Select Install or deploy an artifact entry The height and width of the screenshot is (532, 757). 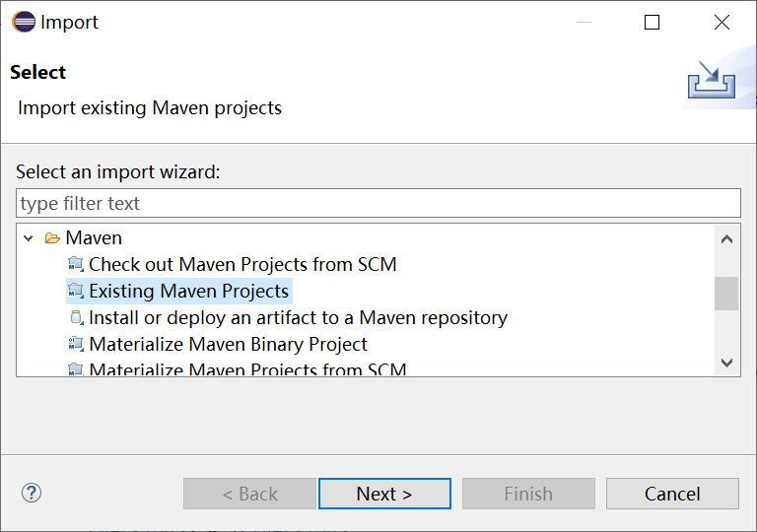298,318
